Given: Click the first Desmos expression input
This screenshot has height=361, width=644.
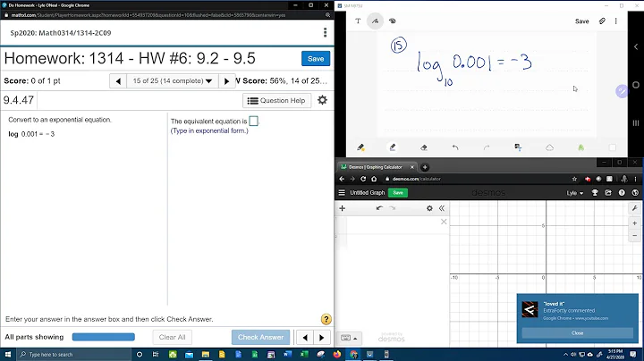Looking at the screenshot, I should [x=393, y=225].
